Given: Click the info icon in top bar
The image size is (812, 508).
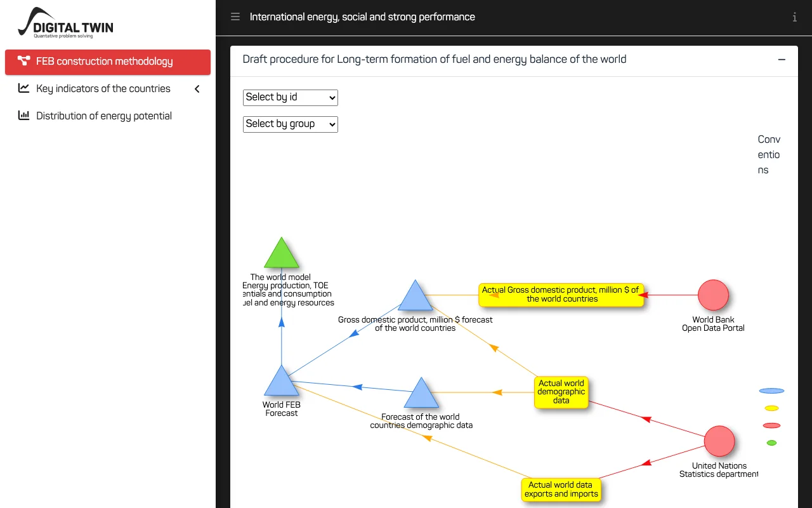Looking at the screenshot, I should tap(794, 17).
